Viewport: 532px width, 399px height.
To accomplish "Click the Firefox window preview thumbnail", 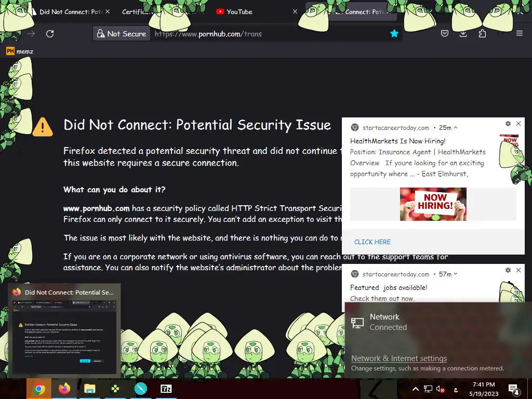I will click(64, 336).
